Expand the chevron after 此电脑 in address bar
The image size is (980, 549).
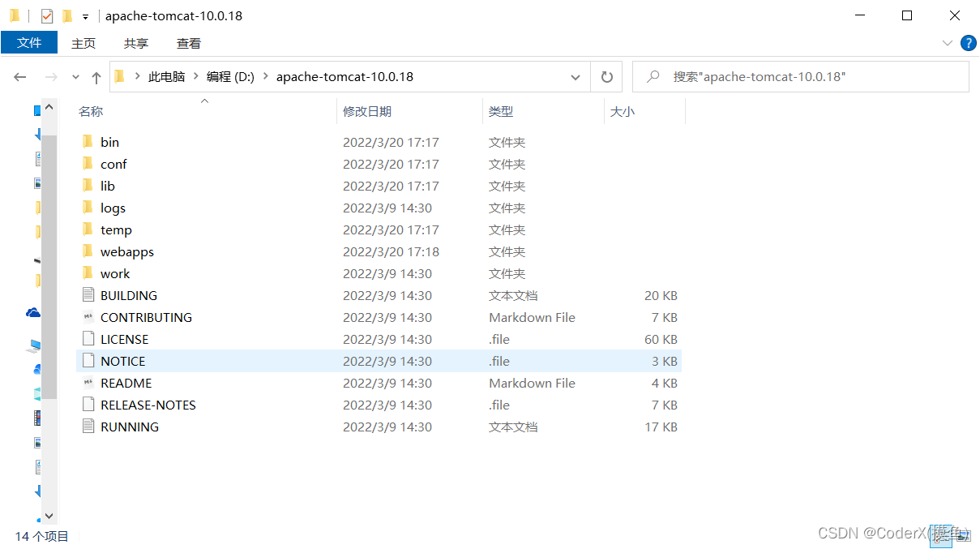coord(196,76)
